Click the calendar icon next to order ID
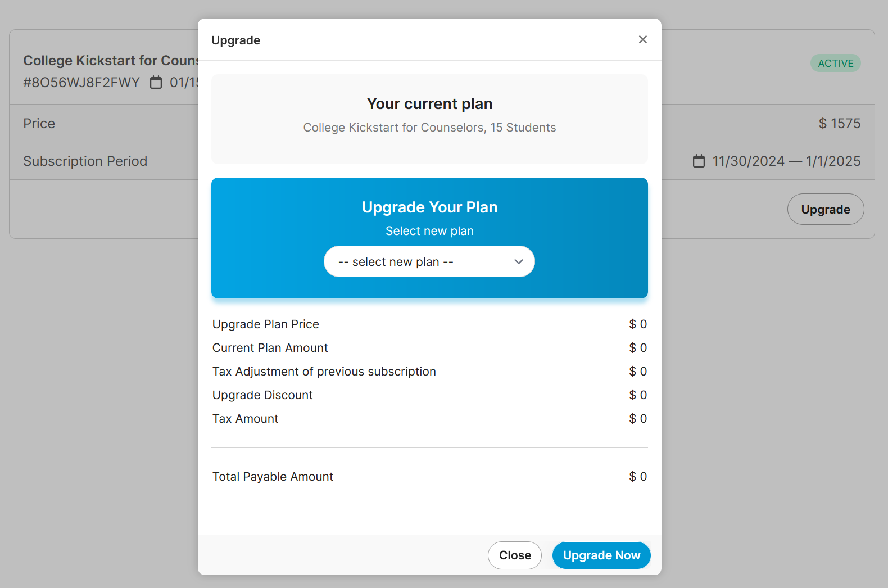 [x=156, y=83]
